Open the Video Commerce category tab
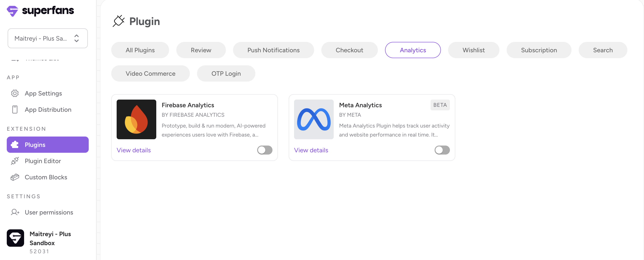This screenshot has height=260, width=644. [x=150, y=74]
